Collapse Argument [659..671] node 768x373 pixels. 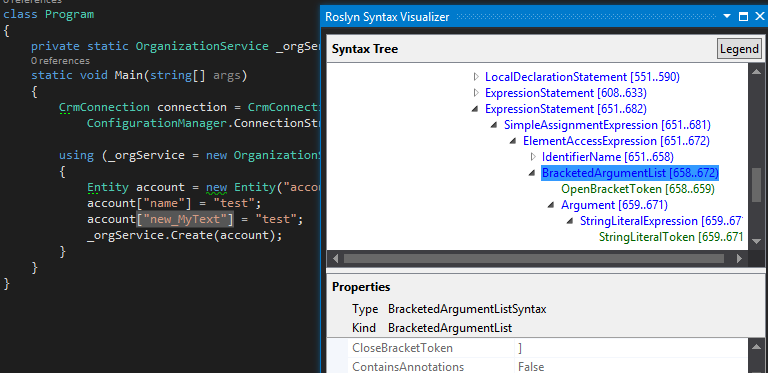point(552,205)
